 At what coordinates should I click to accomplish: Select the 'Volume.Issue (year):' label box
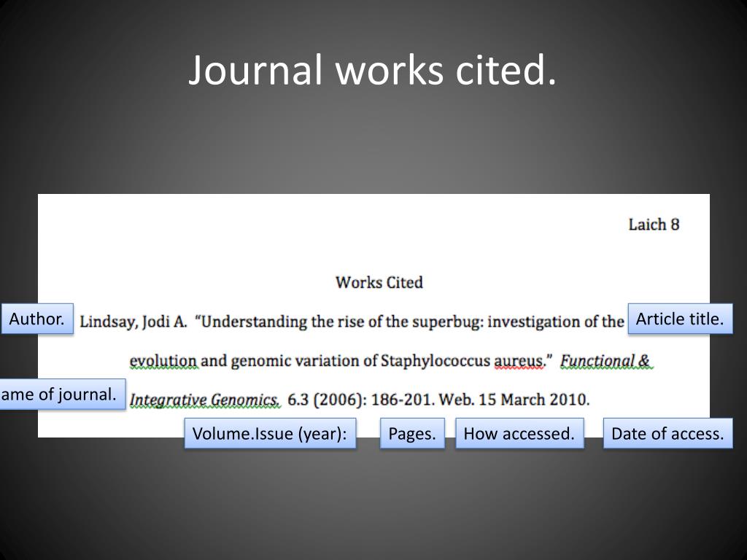pos(270,433)
